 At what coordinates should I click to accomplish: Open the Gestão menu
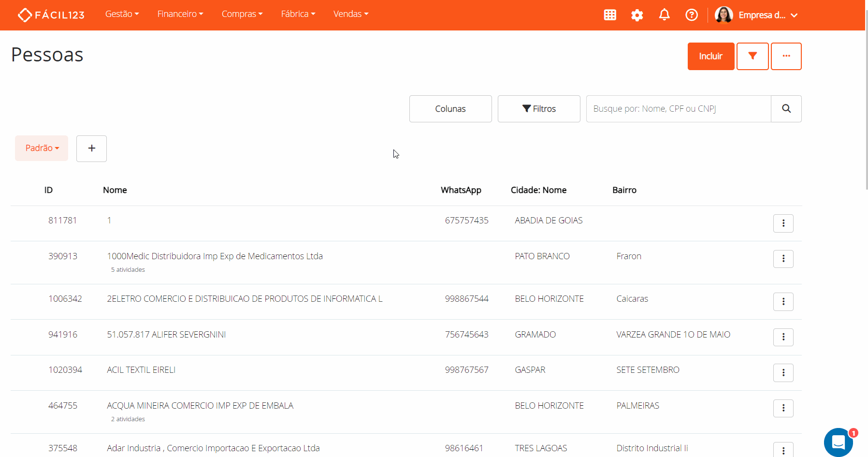tap(122, 14)
